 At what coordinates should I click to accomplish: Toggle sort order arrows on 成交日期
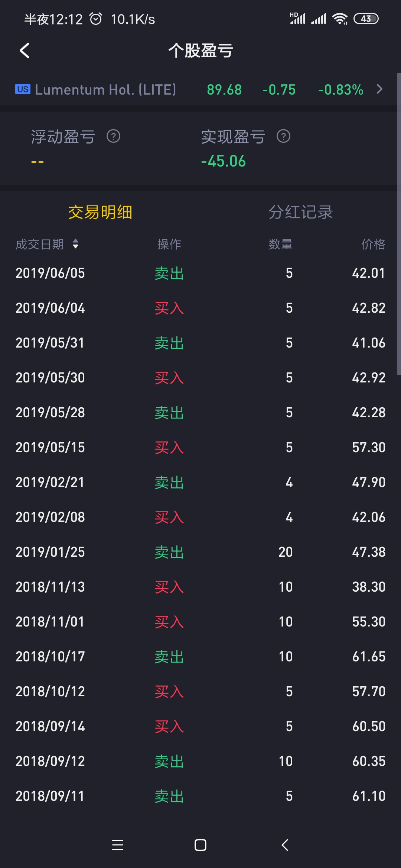(x=76, y=244)
